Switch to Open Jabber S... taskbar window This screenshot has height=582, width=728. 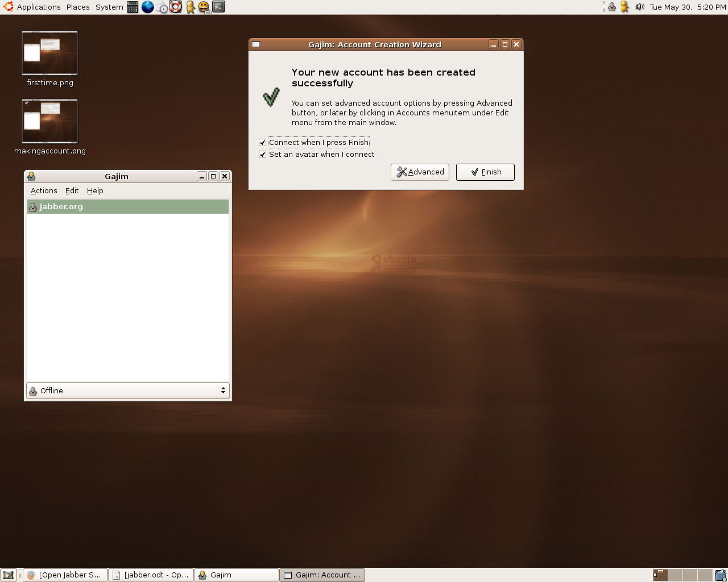(x=65, y=575)
